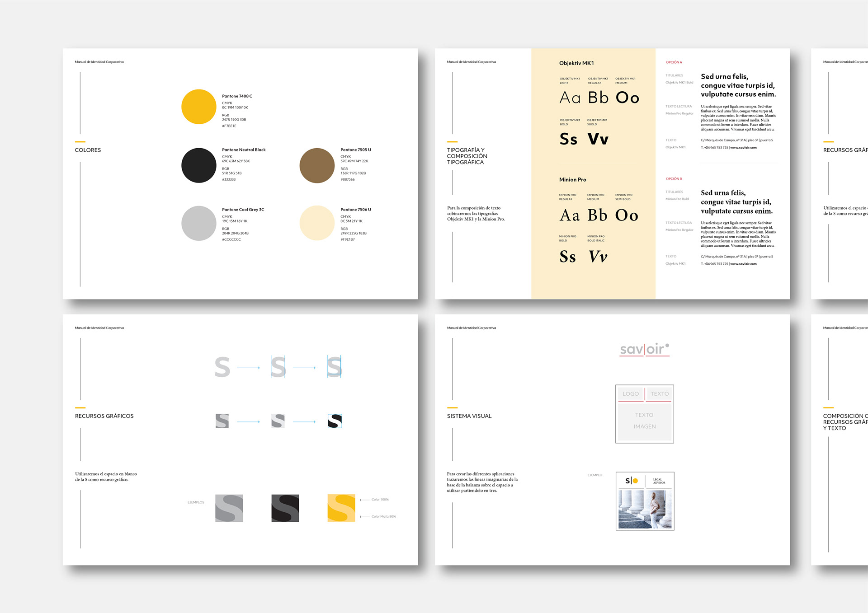Click the grey Pantone Cool Grey 3C circle

(198, 223)
